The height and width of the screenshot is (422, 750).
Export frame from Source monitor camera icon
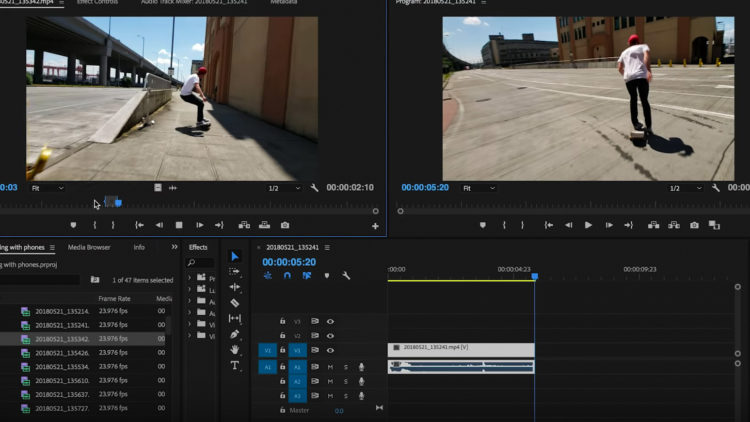tap(285, 225)
